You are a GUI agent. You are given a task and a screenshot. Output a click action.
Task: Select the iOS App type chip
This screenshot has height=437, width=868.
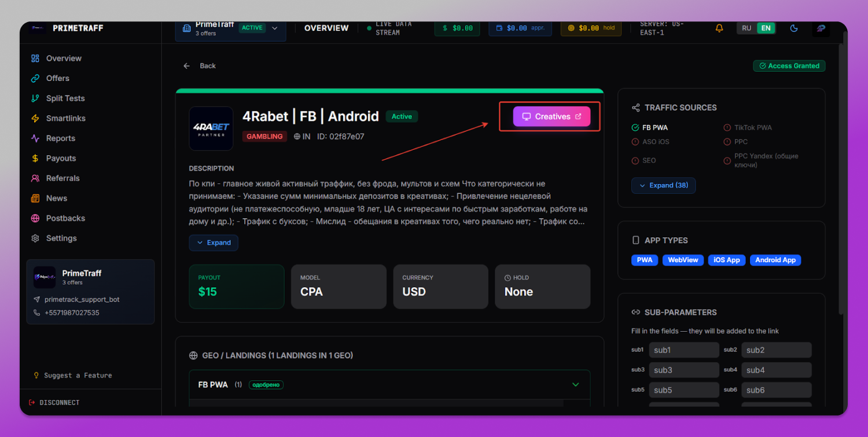726,260
